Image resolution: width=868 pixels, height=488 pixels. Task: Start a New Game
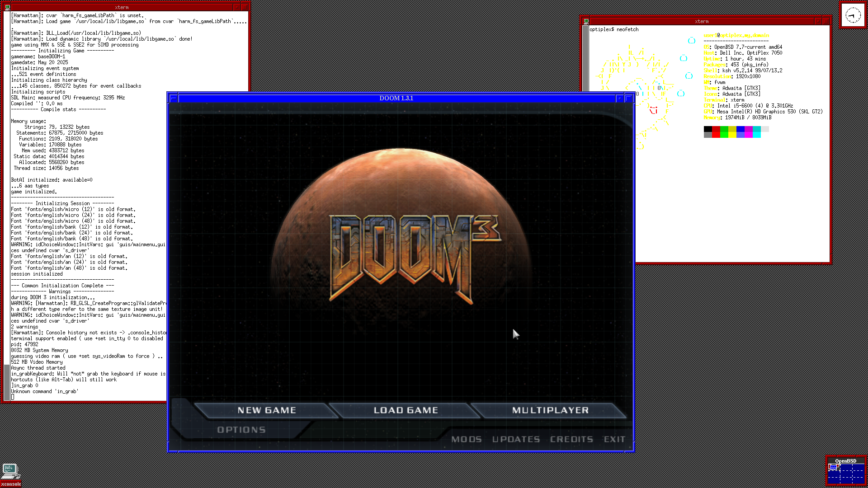tap(267, 410)
